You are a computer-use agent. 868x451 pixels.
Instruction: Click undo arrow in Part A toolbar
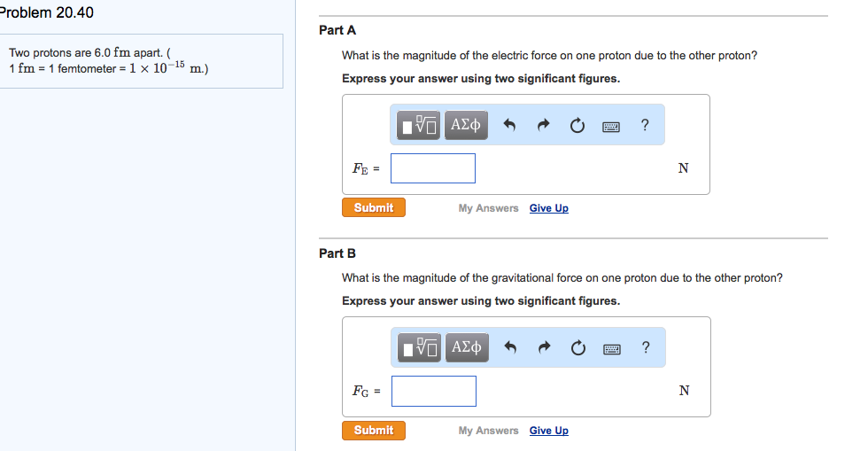tap(509, 126)
